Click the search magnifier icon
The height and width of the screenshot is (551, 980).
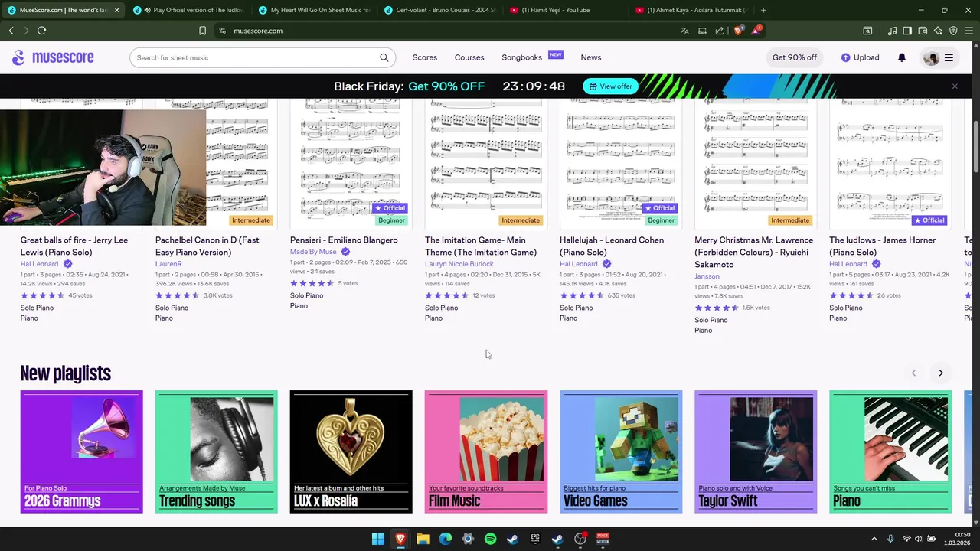[384, 57]
